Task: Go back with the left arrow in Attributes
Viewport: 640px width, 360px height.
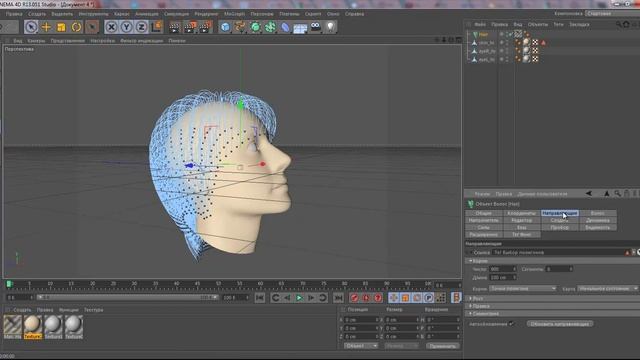Action: tap(589, 194)
